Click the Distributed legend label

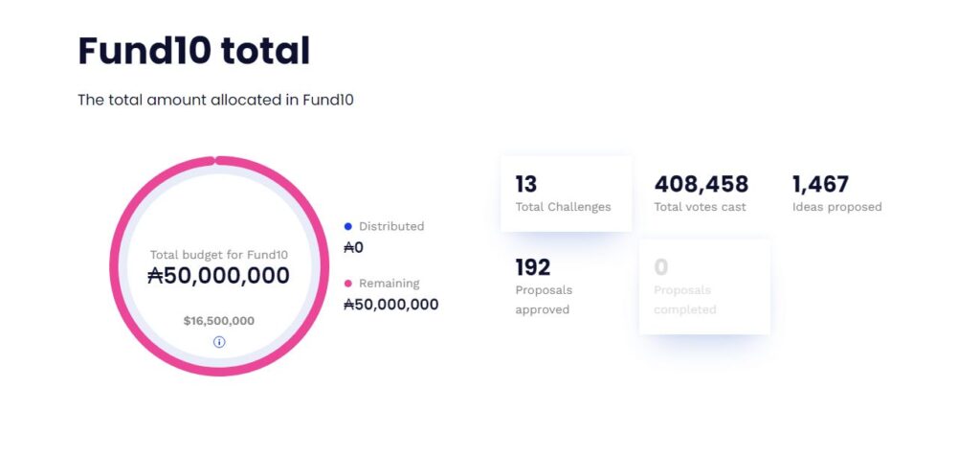391,226
